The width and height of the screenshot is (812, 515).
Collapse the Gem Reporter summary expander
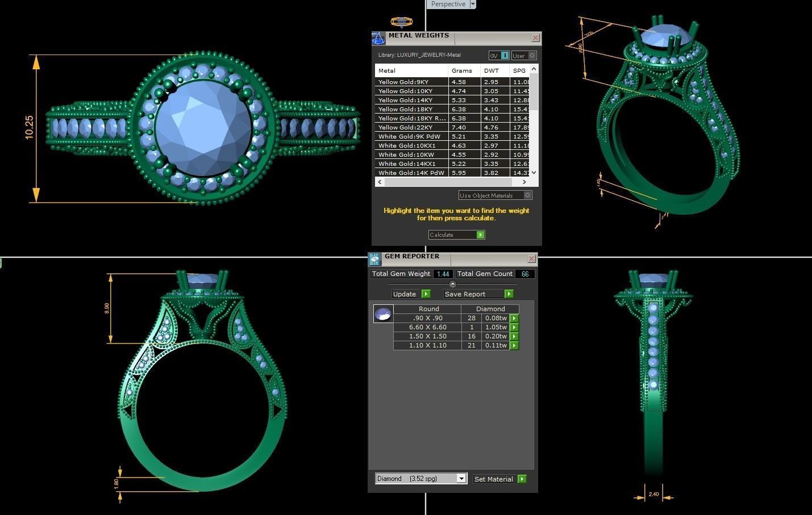[452, 284]
